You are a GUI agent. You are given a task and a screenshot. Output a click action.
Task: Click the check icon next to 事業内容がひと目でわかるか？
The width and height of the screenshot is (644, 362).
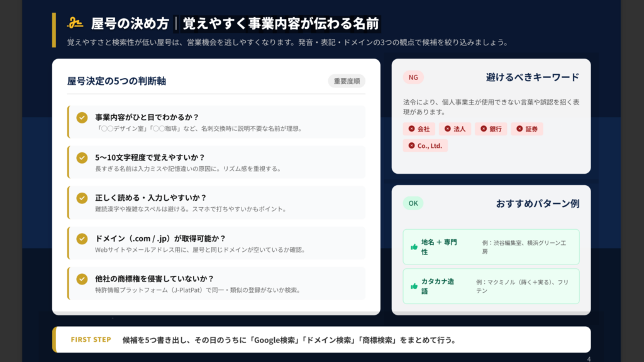pos(82,117)
